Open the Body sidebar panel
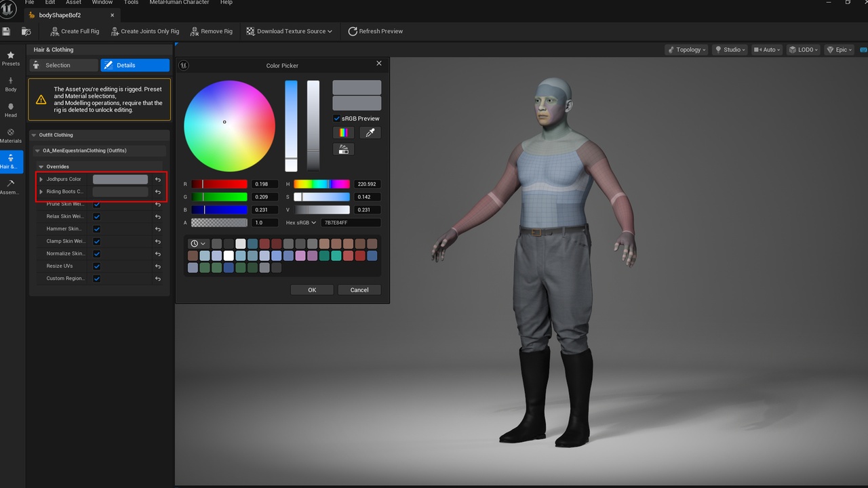The image size is (868, 488). pyautogui.click(x=11, y=85)
